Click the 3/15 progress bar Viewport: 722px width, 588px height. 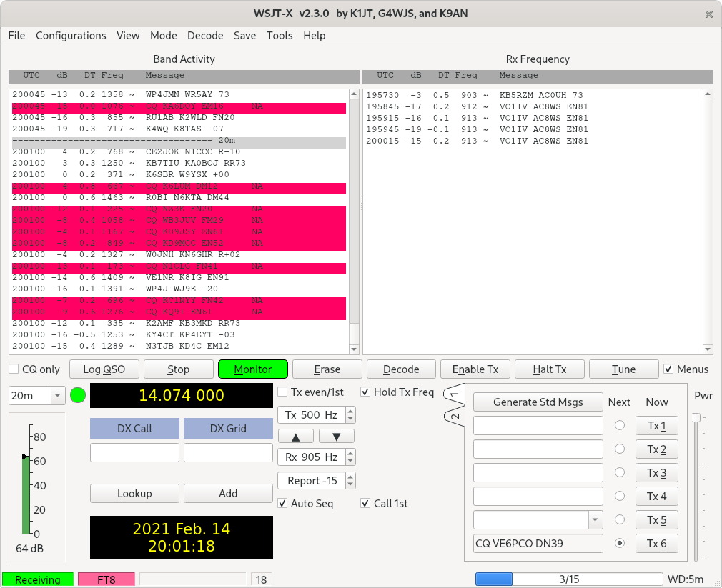(x=569, y=579)
